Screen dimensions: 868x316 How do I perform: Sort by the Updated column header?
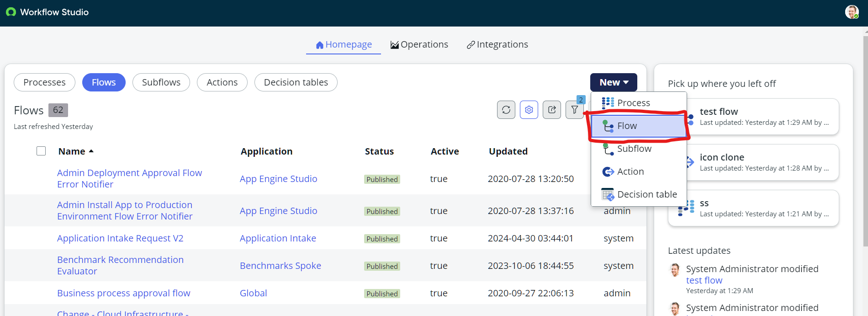[508, 151]
